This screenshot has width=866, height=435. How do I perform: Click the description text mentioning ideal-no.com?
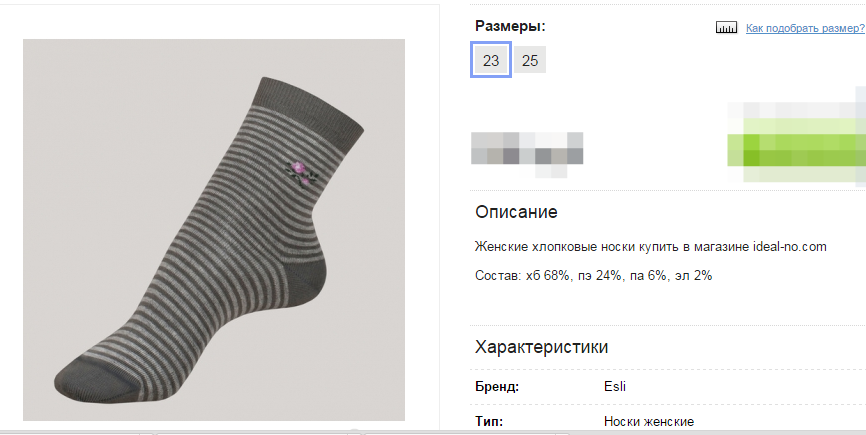(650, 246)
